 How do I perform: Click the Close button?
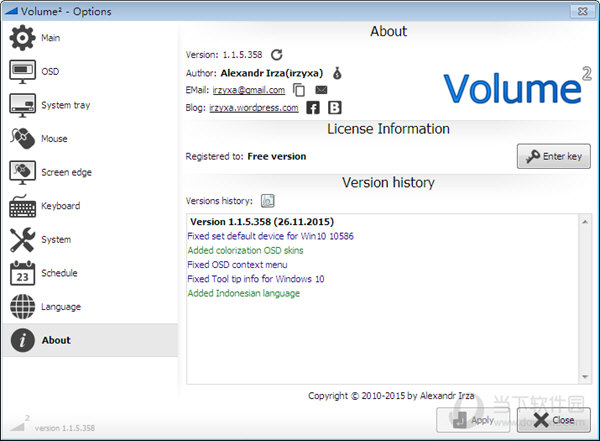553,420
